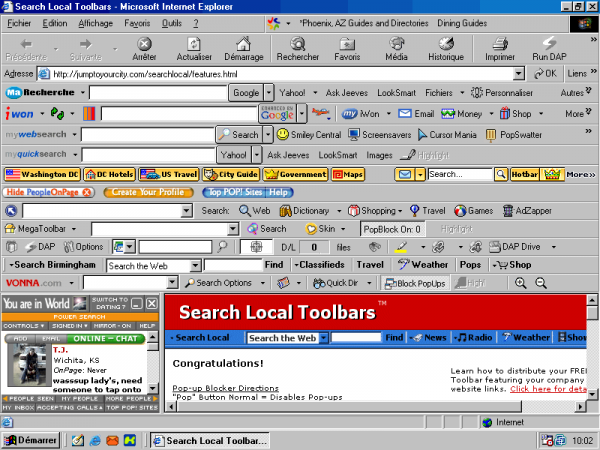Image resolution: width=600 pixels, height=450 pixels.
Task: Open the ? help menu
Action: click(x=196, y=23)
